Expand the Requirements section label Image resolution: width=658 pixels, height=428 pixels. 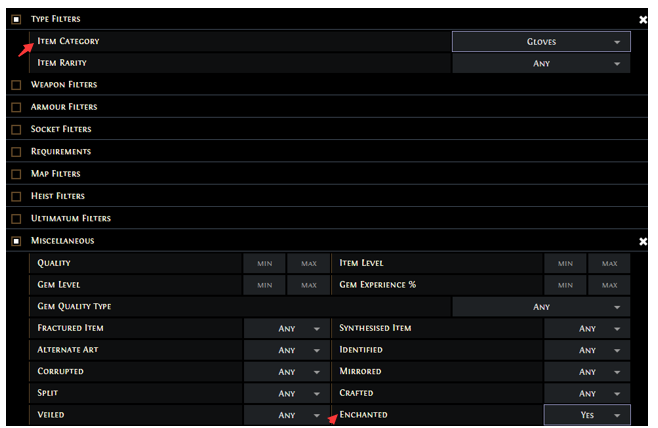pos(61,152)
